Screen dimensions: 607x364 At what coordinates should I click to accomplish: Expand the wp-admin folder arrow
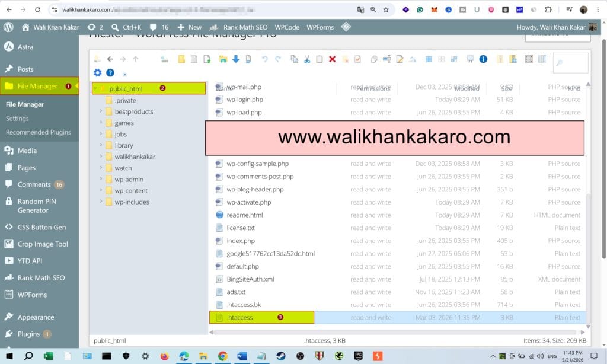(x=101, y=179)
